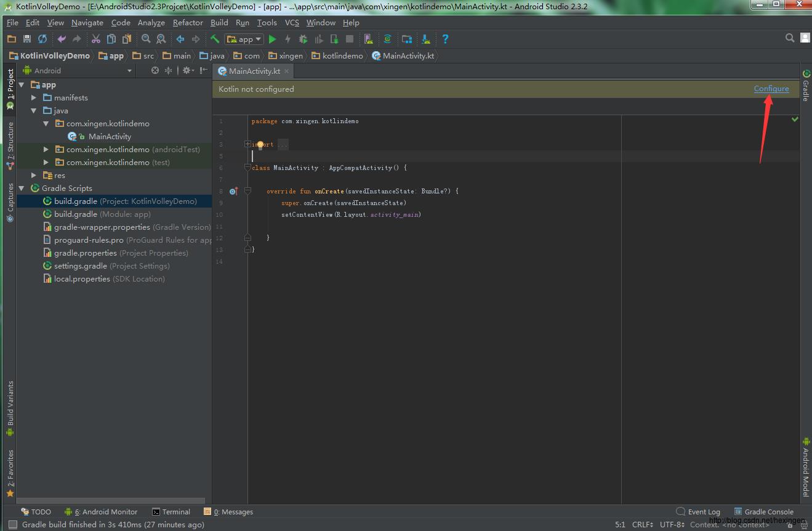This screenshot has width=812, height=531.
Task: Close the MainActivity.kt tab
Action: pyautogui.click(x=287, y=71)
